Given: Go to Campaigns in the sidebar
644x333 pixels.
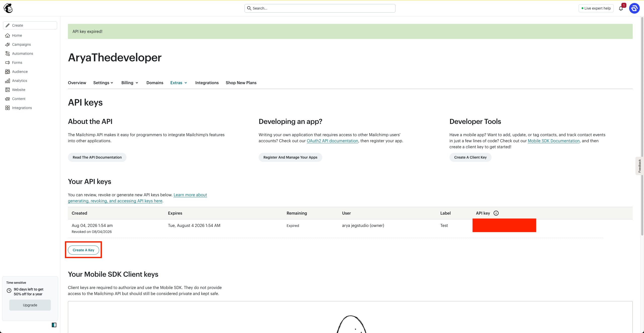Looking at the screenshot, I should (x=21, y=44).
